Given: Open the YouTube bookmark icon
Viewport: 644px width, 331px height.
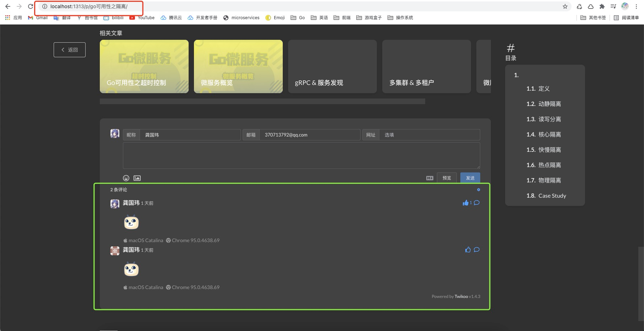Looking at the screenshot, I should click(x=142, y=17).
